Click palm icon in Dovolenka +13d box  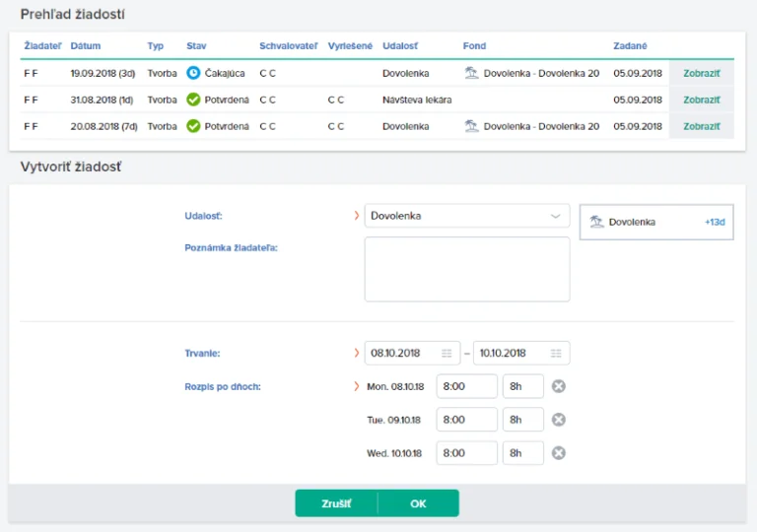[596, 223]
